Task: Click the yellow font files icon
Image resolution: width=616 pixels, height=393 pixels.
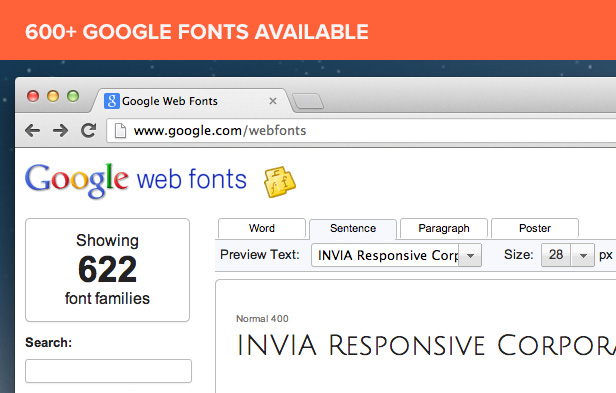Action: pyautogui.click(x=279, y=182)
